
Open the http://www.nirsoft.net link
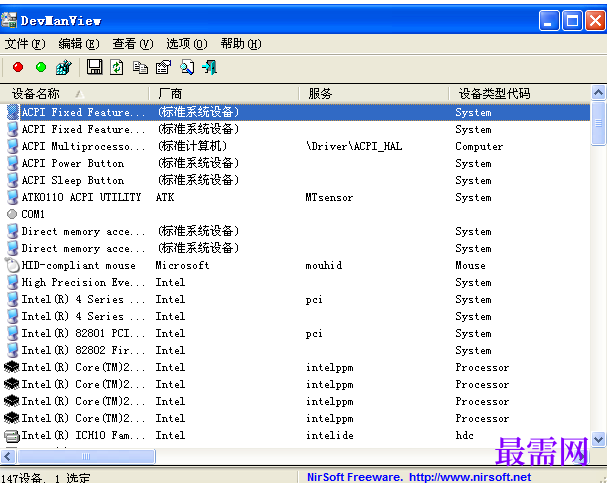[470, 477]
